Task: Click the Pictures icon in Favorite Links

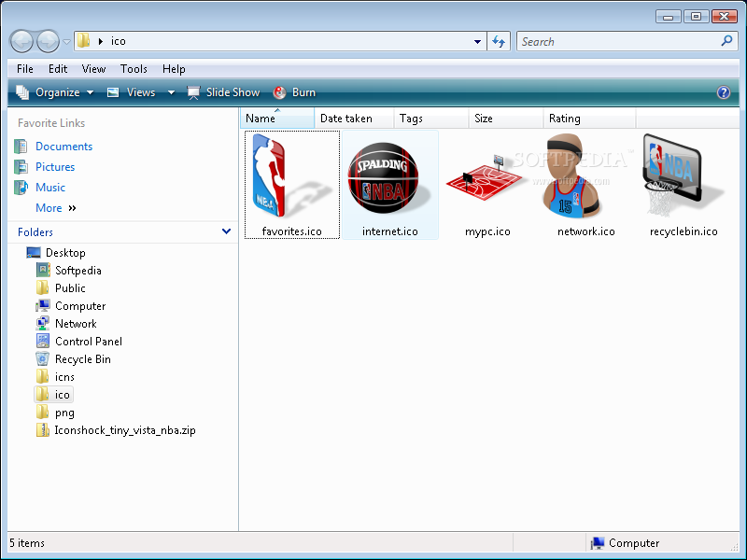Action: (21, 167)
